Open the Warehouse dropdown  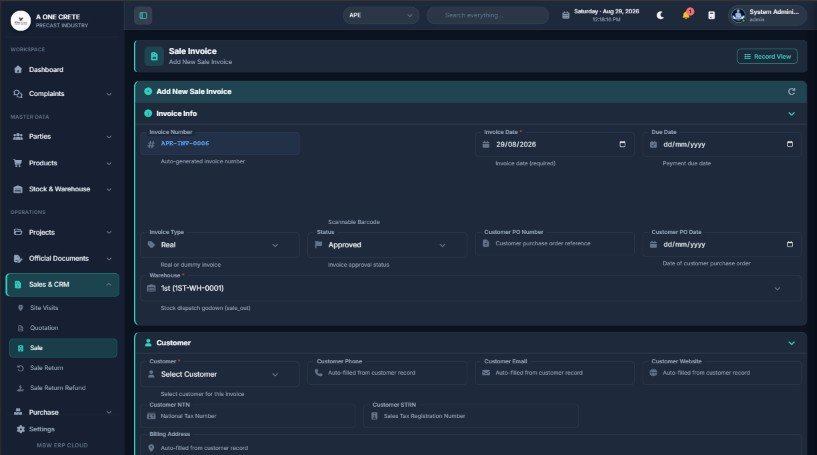(x=471, y=288)
